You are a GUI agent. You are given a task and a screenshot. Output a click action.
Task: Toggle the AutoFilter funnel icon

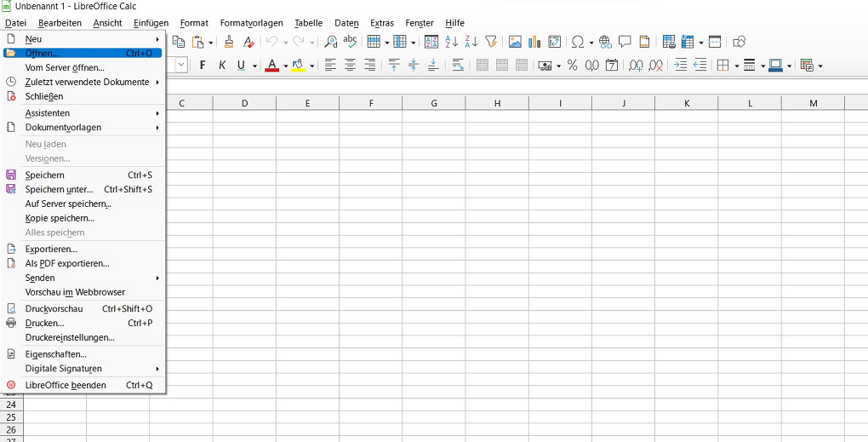point(490,42)
